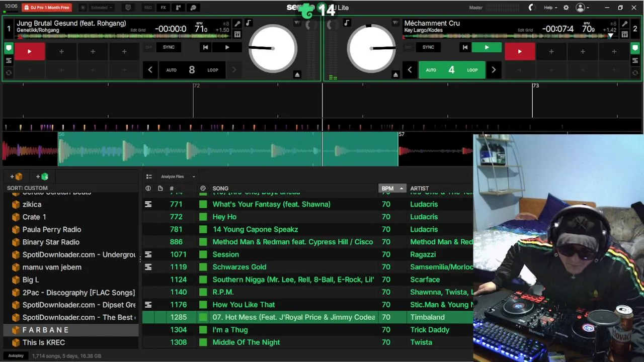Viewport: 644px width, 362px height.
Task: Click deck 2 loop roll refresh icon
Action: click(x=635, y=72)
